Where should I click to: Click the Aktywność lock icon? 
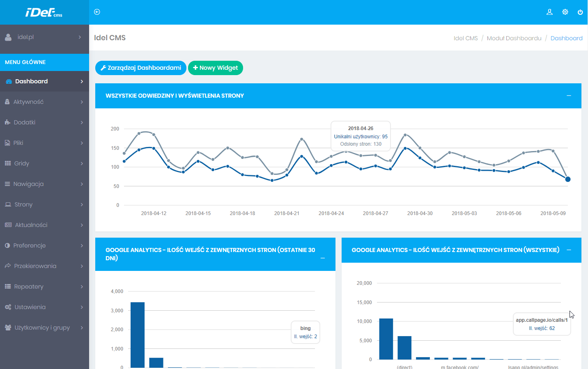click(x=7, y=101)
